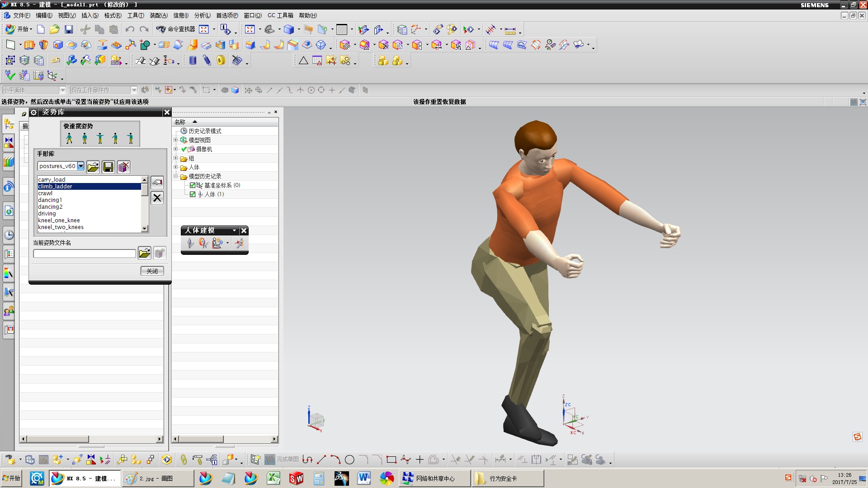
Task: Click the delete library books icon
Action: coord(123,167)
